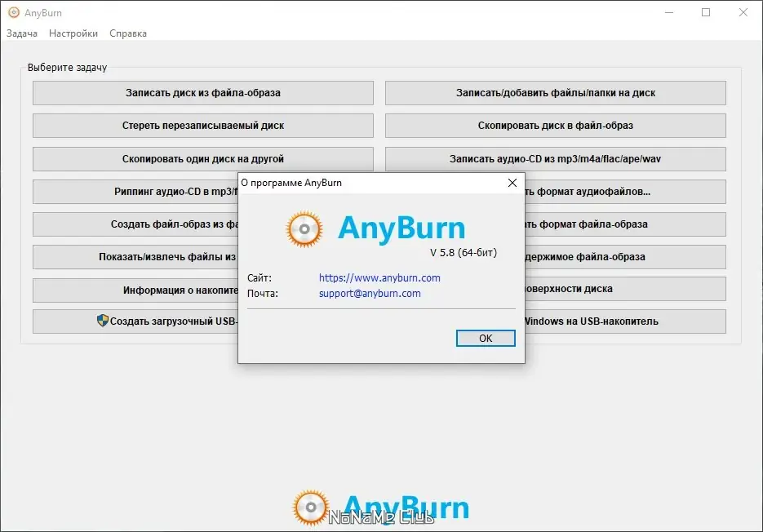
Task: Maximize the AnyBurn window
Action: [x=706, y=13]
